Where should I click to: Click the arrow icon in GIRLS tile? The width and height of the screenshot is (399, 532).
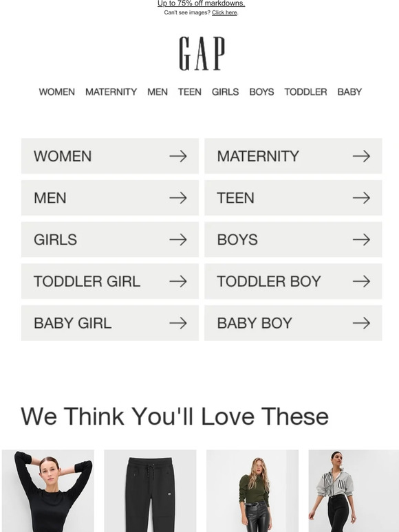(x=178, y=239)
